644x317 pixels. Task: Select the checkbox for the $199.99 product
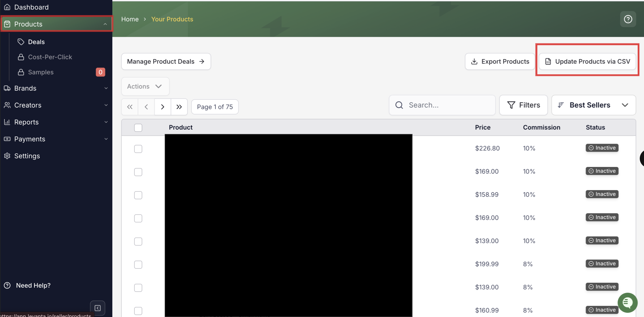pyautogui.click(x=138, y=265)
